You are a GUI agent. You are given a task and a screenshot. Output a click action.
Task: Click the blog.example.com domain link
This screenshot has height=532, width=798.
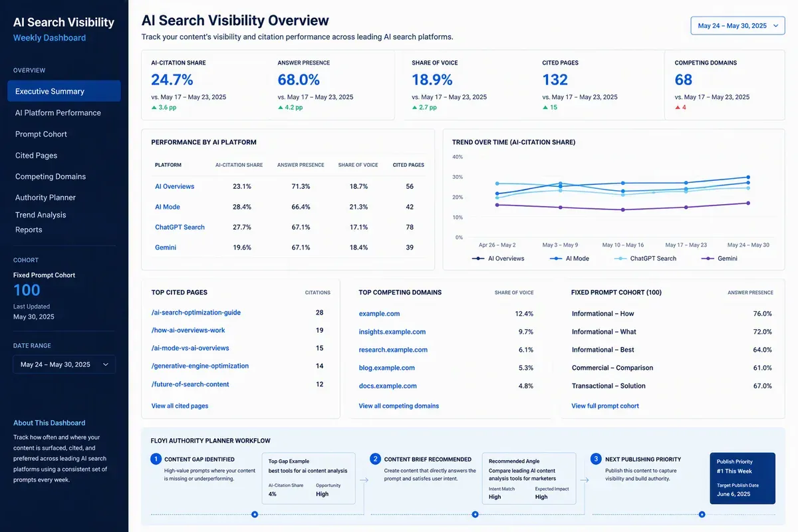[386, 368]
